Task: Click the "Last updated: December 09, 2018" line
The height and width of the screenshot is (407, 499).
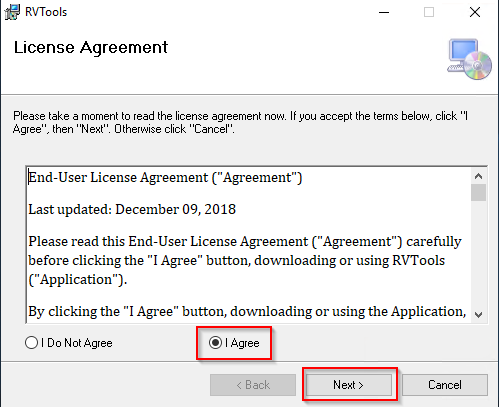Action: pyautogui.click(x=132, y=210)
